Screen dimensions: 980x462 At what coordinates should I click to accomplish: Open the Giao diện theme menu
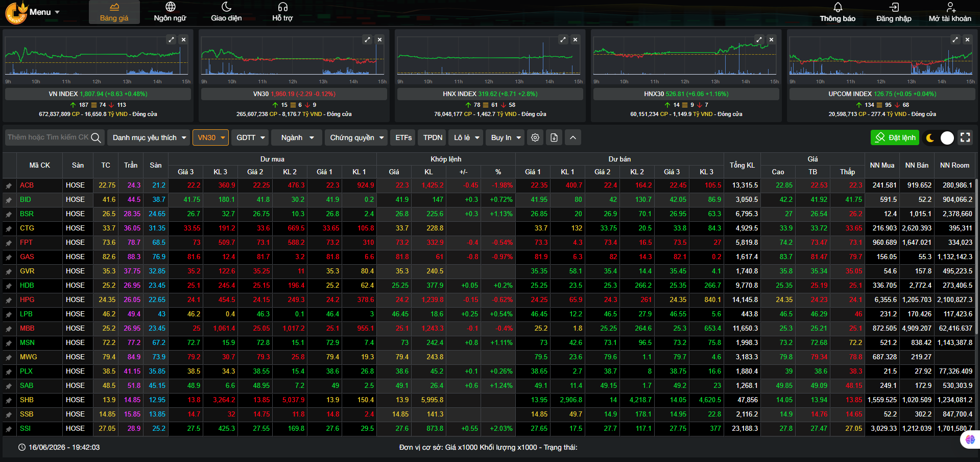tap(226, 12)
